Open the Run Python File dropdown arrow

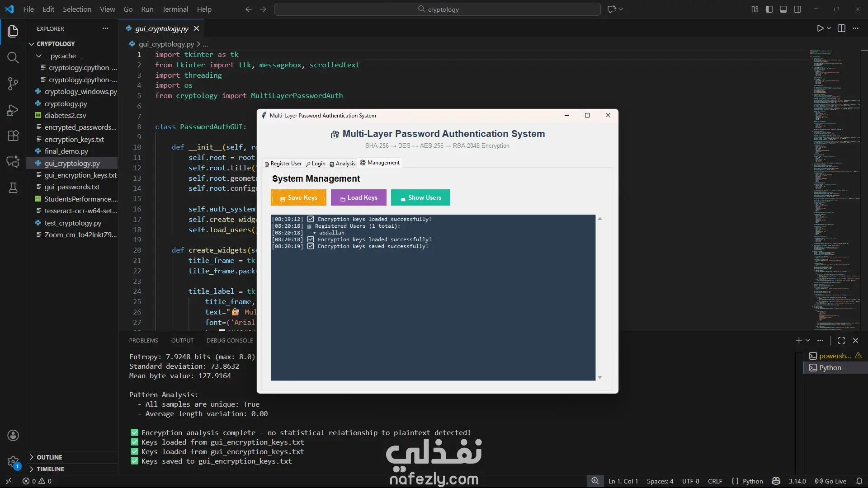coord(829,28)
